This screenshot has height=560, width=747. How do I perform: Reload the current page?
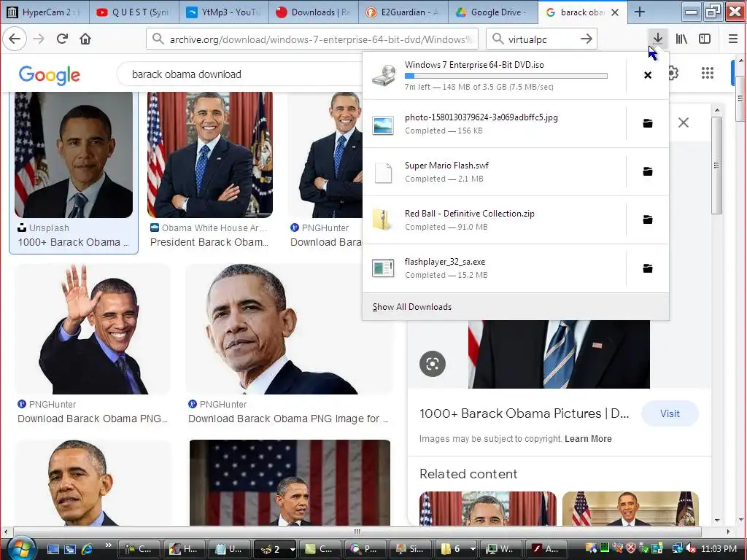[62, 39]
